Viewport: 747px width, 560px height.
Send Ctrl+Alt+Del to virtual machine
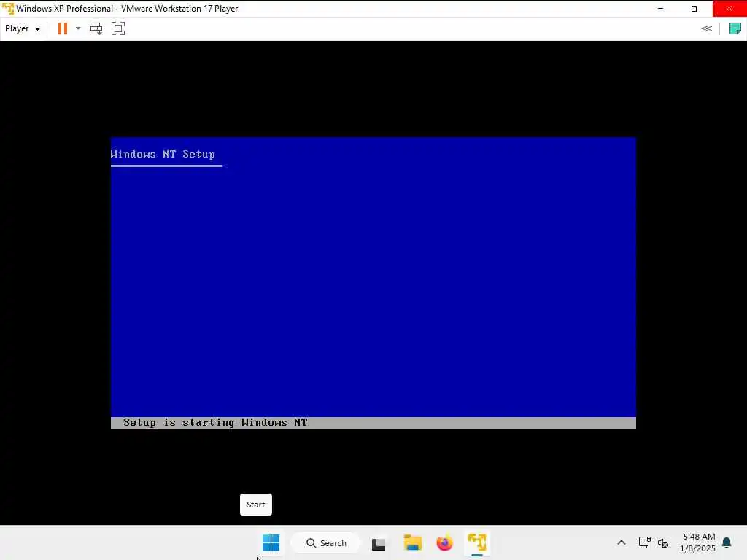click(x=96, y=28)
